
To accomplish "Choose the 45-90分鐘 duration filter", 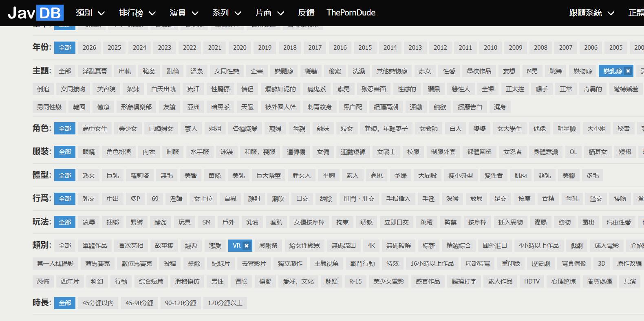I will tap(139, 303).
